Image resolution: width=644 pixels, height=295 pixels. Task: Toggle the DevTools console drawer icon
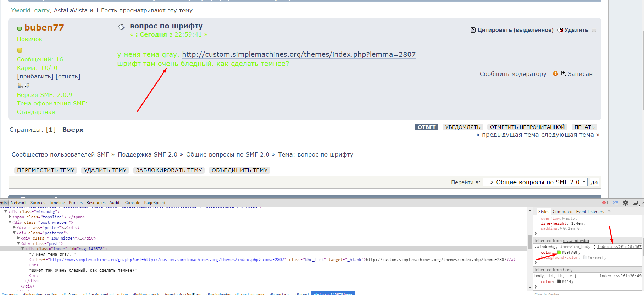(x=615, y=203)
